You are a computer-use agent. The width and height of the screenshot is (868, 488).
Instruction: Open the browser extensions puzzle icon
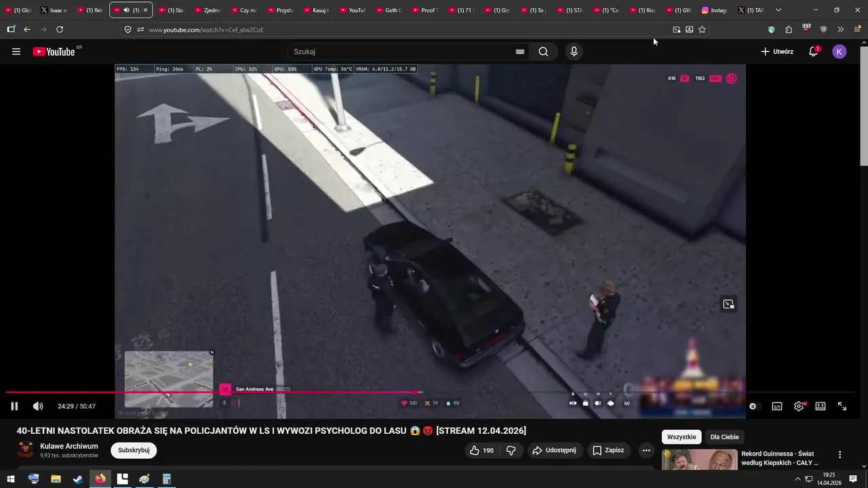(788, 29)
